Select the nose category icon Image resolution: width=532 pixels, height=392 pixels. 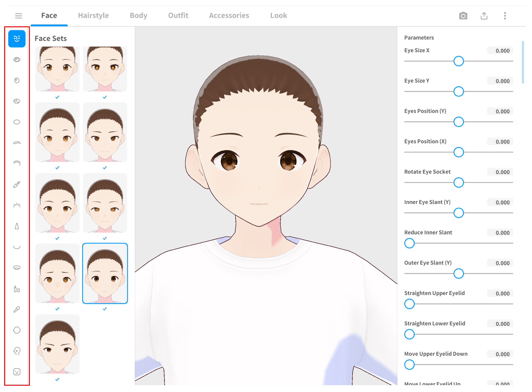pos(17,226)
